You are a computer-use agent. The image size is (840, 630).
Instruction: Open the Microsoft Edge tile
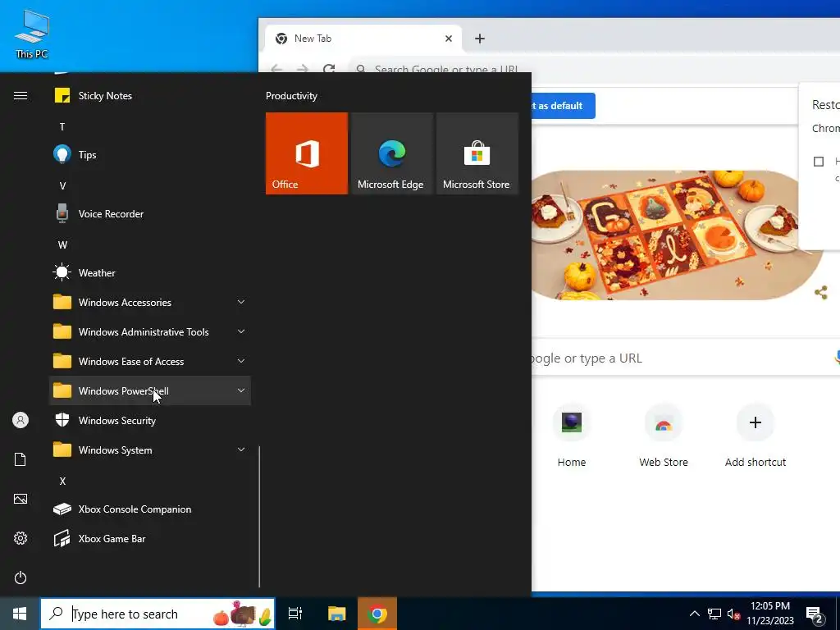pos(391,153)
